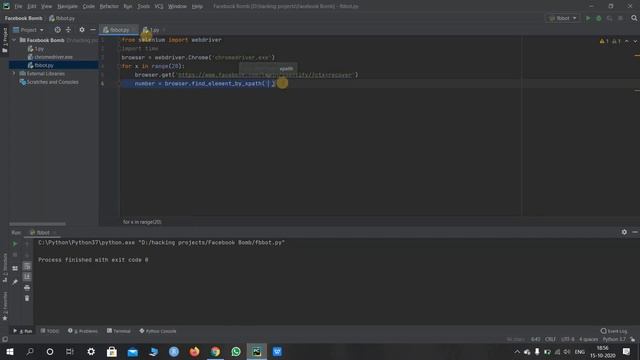Click the Python 3.7 interpreter in status bar
The image size is (640, 360).
pyautogui.click(x=614, y=339)
